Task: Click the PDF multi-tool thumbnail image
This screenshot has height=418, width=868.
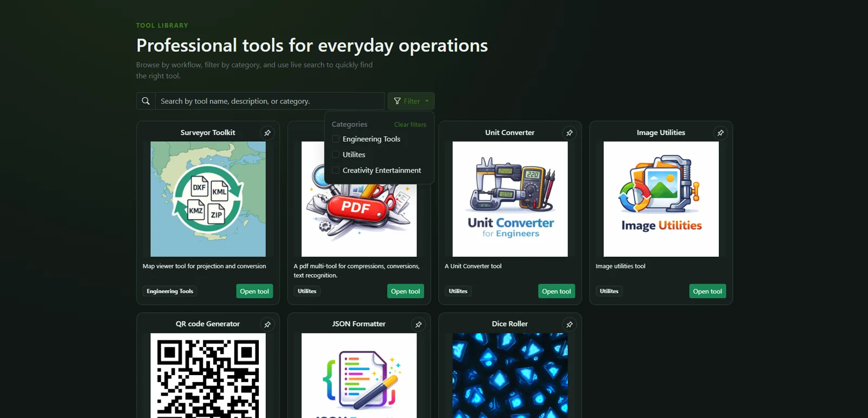Action: [x=359, y=220]
